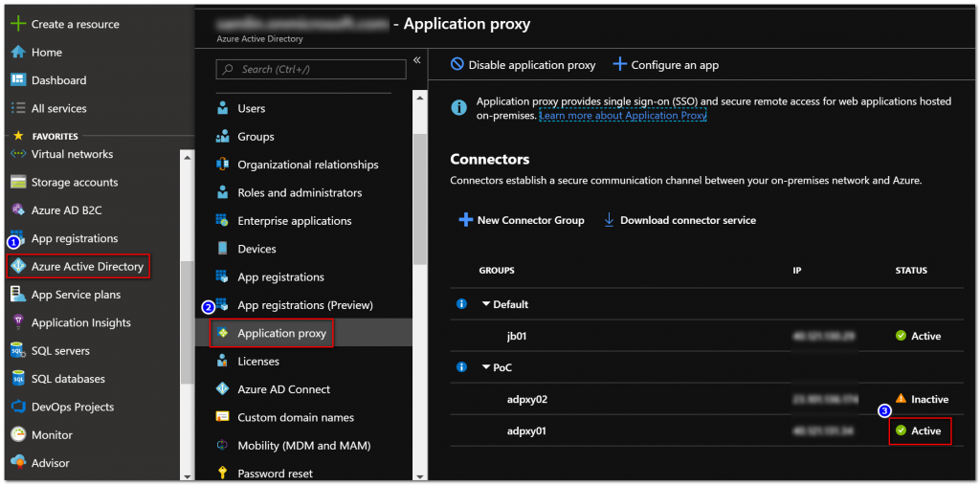The height and width of the screenshot is (485, 980).
Task: Collapse the PoC connector group
Action: [x=485, y=367]
